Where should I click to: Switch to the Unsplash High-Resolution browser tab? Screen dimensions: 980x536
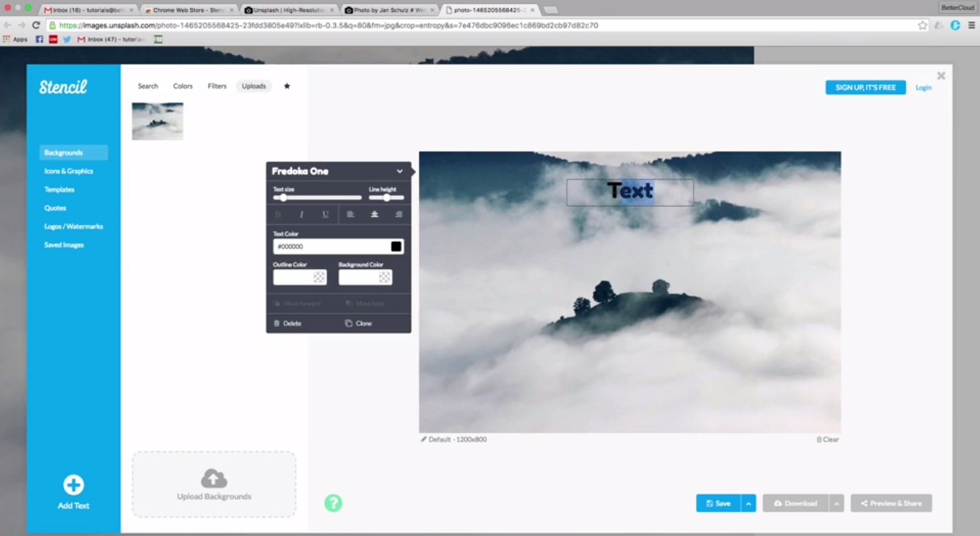(288, 10)
